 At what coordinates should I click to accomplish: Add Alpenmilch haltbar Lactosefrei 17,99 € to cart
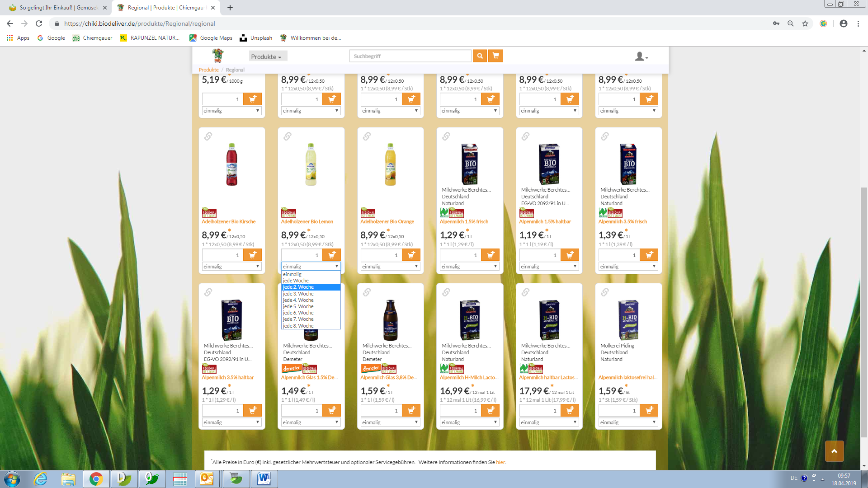point(570,410)
